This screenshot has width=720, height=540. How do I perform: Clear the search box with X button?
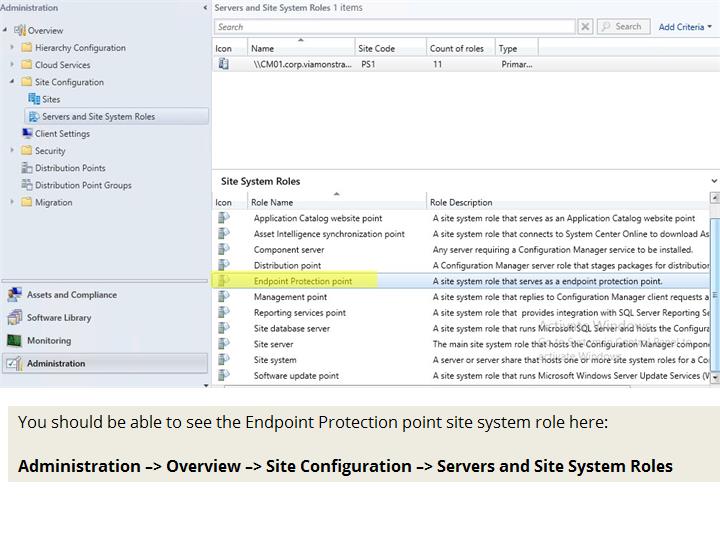[585, 27]
